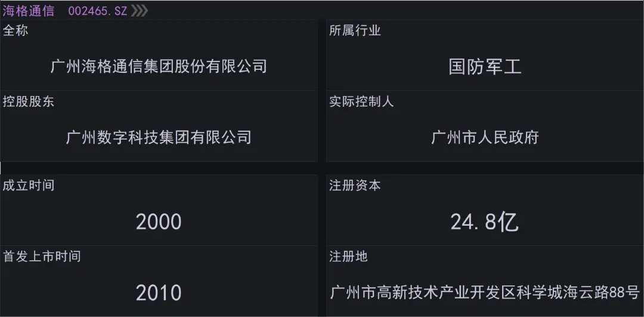
Task: Click the stock code 002465.SZ
Action: point(97,11)
